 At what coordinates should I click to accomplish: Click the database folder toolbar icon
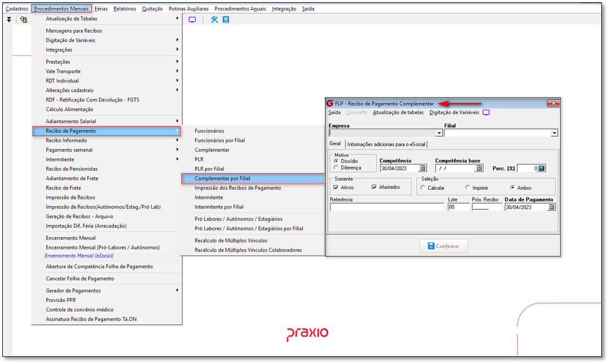pos(24,19)
